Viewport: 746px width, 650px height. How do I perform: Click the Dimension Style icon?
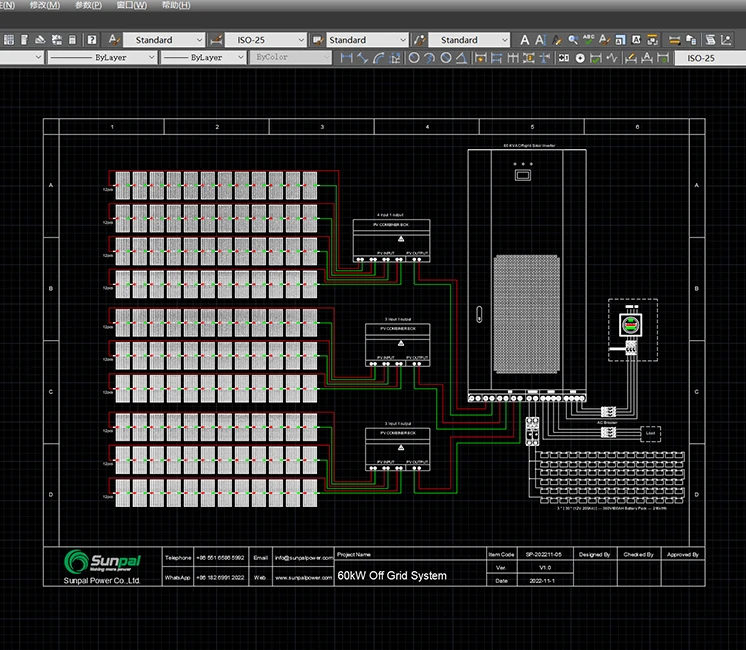pyautogui.click(x=218, y=39)
